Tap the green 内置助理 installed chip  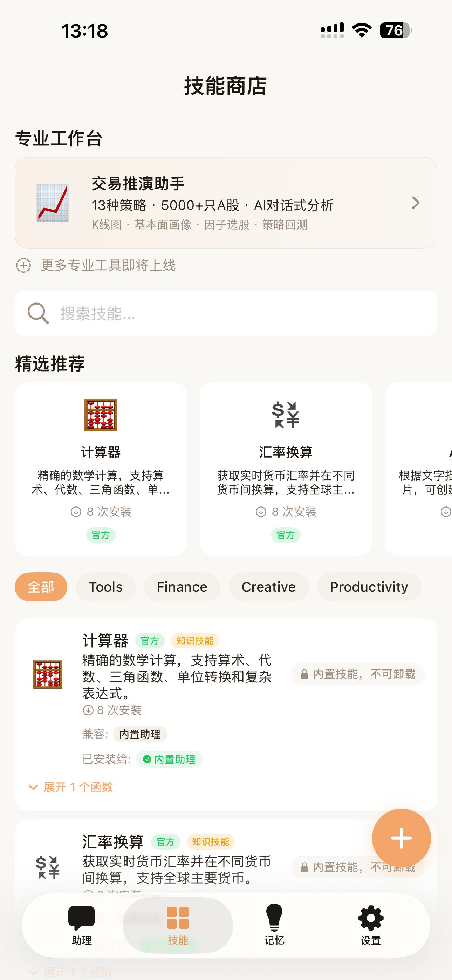[x=169, y=759]
